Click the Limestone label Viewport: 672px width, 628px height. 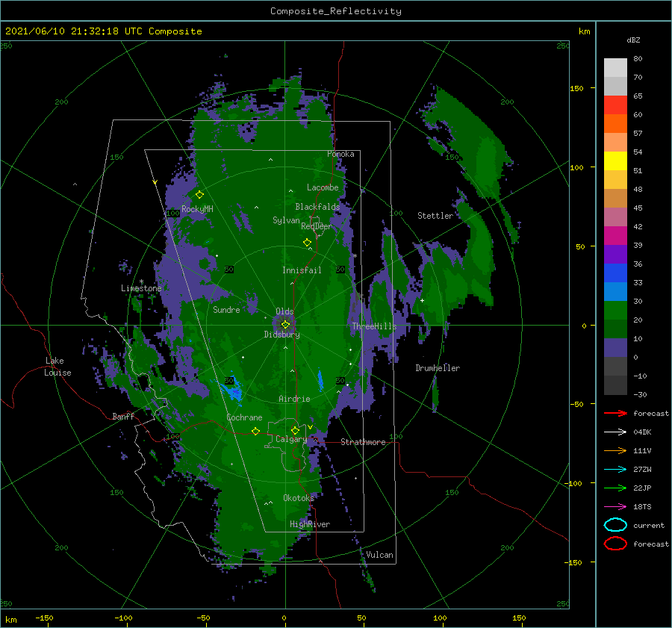[141, 288]
